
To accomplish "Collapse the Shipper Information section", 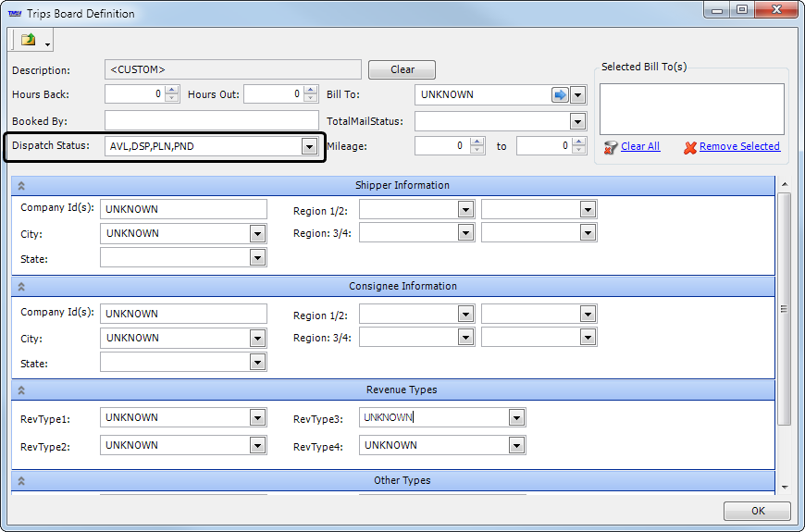I will tap(21, 186).
